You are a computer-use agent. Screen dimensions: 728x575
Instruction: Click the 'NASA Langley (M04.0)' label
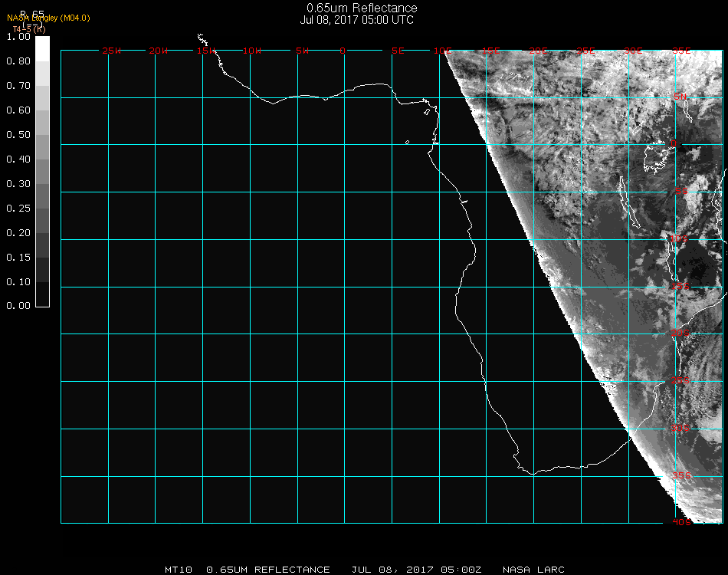[48, 18]
